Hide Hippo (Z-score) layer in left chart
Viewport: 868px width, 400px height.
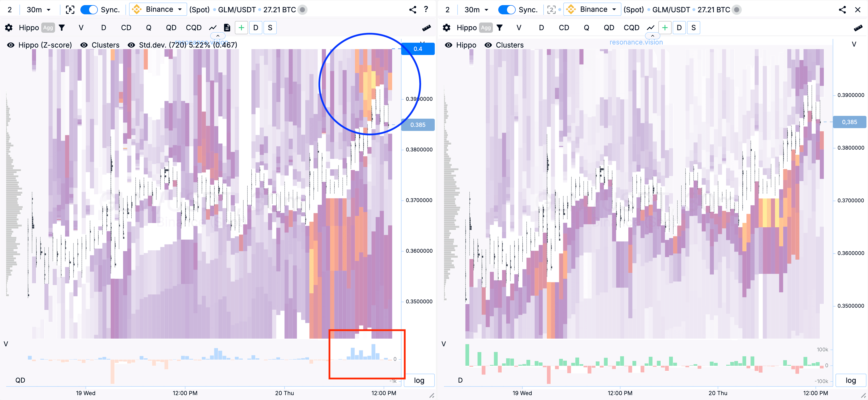coord(11,45)
